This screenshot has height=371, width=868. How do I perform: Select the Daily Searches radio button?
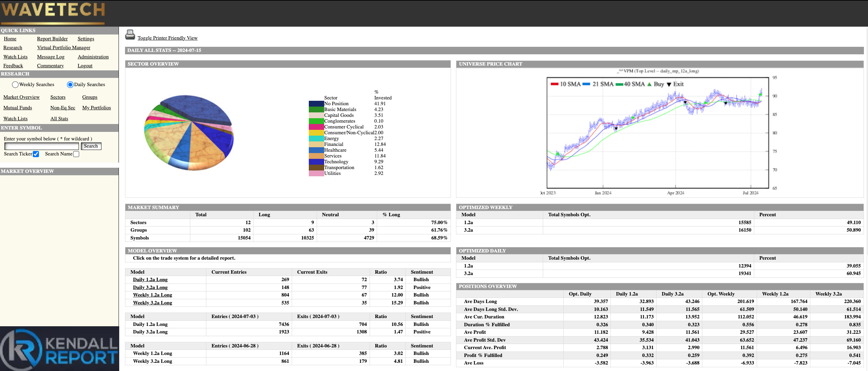[x=70, y=85]
